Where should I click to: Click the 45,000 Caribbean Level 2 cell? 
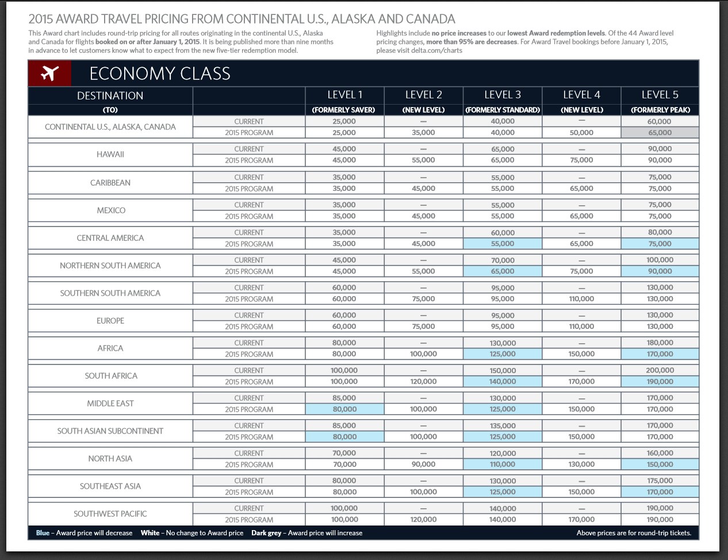point(424,189)
